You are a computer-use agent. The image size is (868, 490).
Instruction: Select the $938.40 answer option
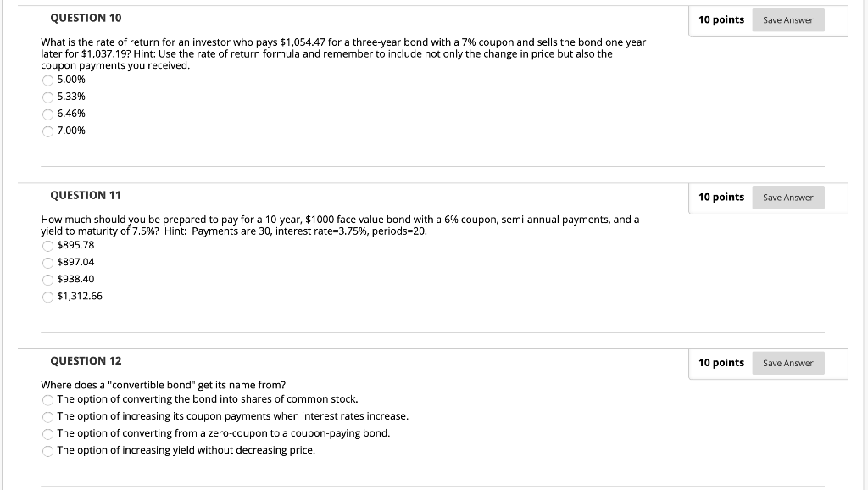47,279
